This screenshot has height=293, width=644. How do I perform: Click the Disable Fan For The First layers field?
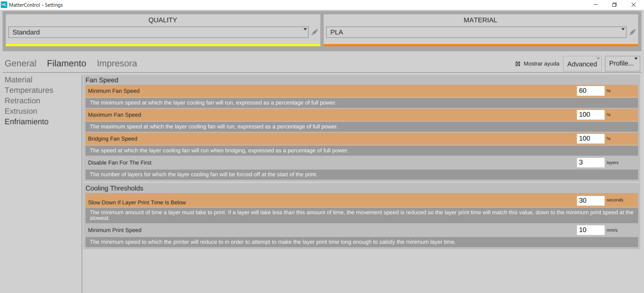[x=590, y=162]
